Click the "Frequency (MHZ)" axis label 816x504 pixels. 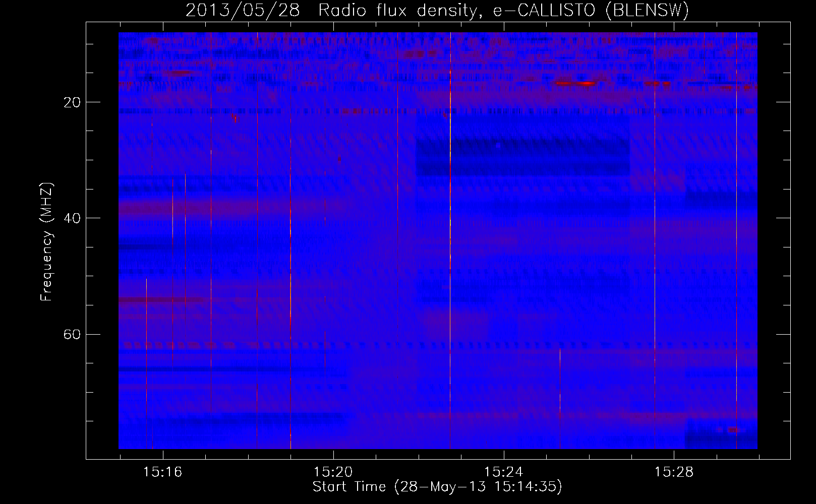[46, 242]
